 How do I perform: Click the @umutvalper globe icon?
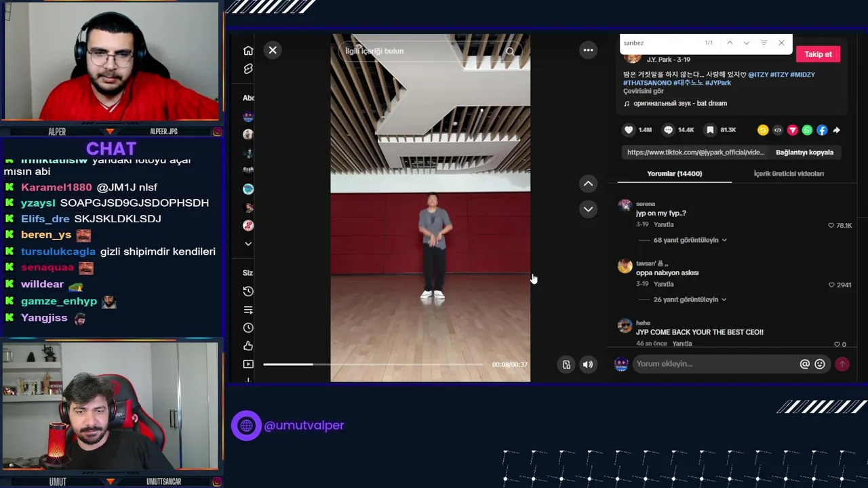coord(246,426)
